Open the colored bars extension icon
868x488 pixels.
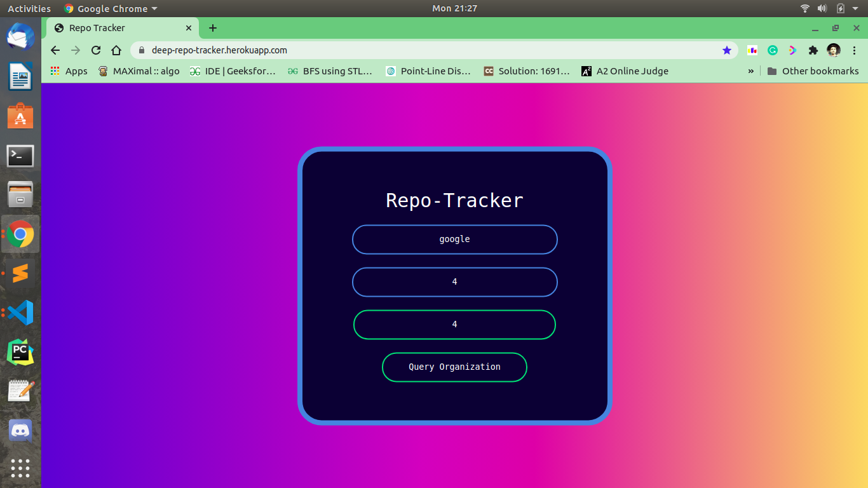click(x=752, y=50)
